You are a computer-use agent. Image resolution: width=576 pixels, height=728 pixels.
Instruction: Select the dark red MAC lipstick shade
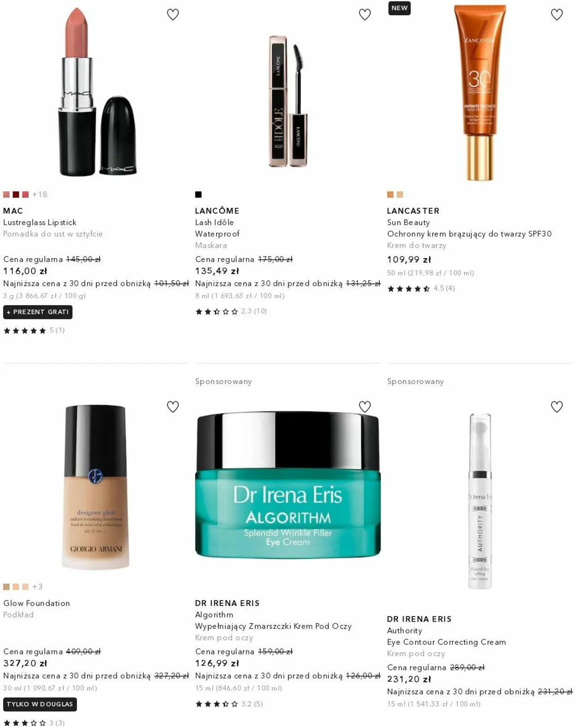pyautogui.click(x=16, y=194)
